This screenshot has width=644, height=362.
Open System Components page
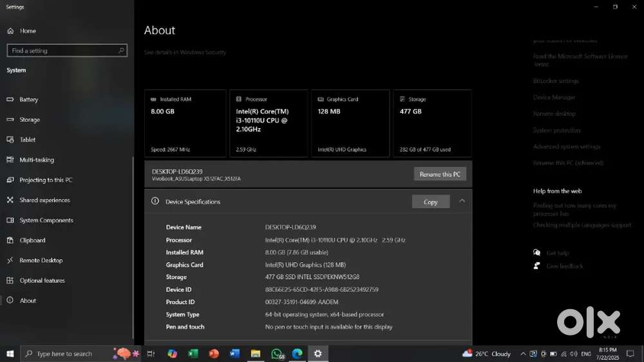(x=46, y=220)
